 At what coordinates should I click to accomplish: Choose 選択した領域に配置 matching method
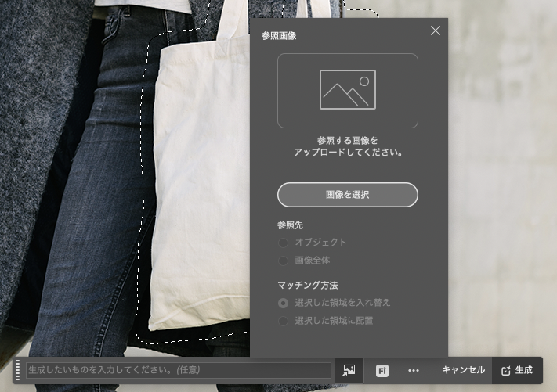[284, 321]
